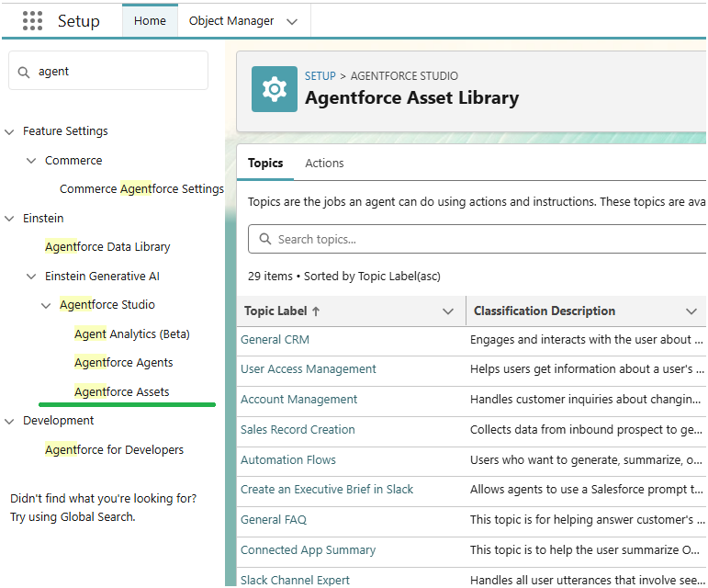Collapse the Feature Settings section
The height and width of the screenshot is (588, 708).
click(x=9, y=131)
